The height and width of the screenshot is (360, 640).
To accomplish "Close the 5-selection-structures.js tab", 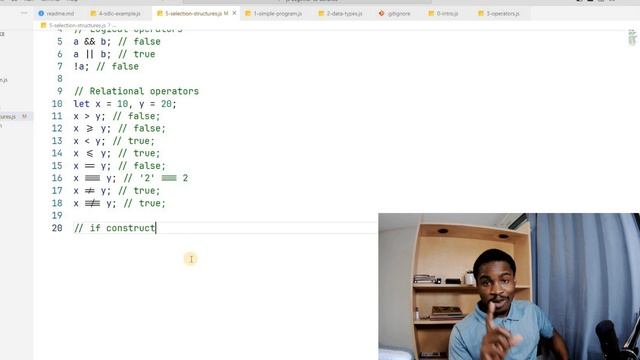I will click(234, 13).
